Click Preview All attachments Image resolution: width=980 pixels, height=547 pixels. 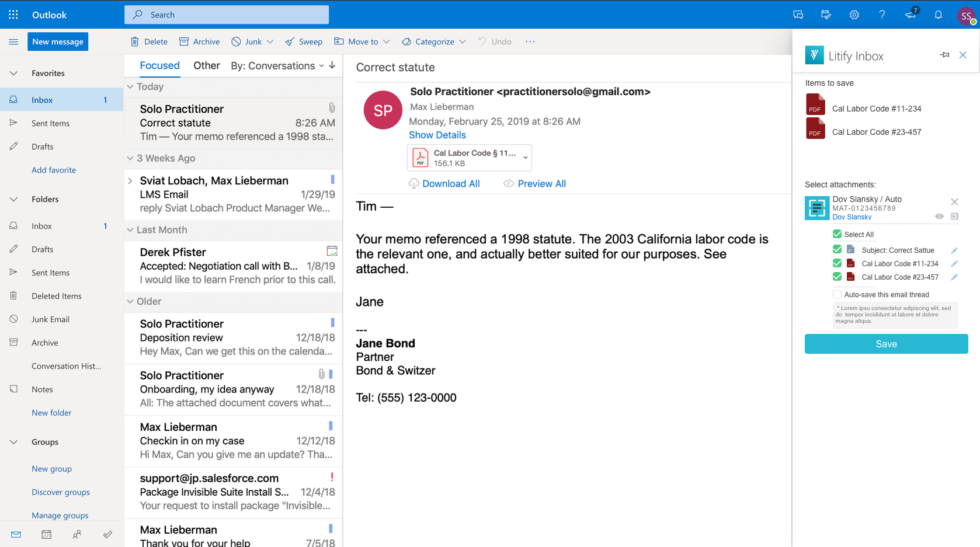534,183
